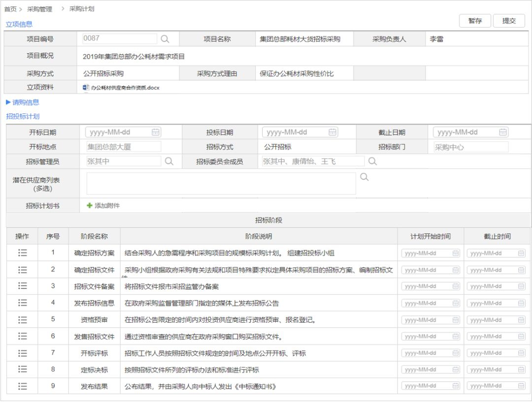The height and width of the screenshot is (402, 532).
Task: Click the 暂存 button
Action: coord(475,21)
